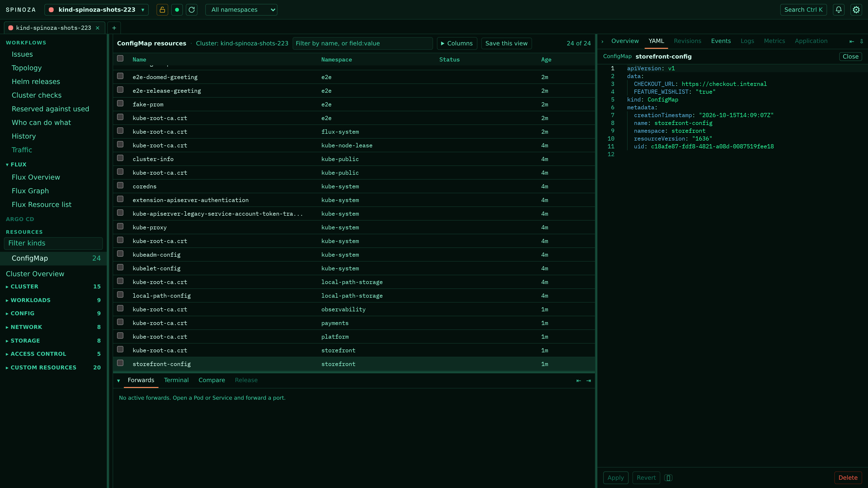Image resolution: width=868 pixels, height=488 pixels.
Task: Click the green connection status dot button
Action: pos(177,10)
